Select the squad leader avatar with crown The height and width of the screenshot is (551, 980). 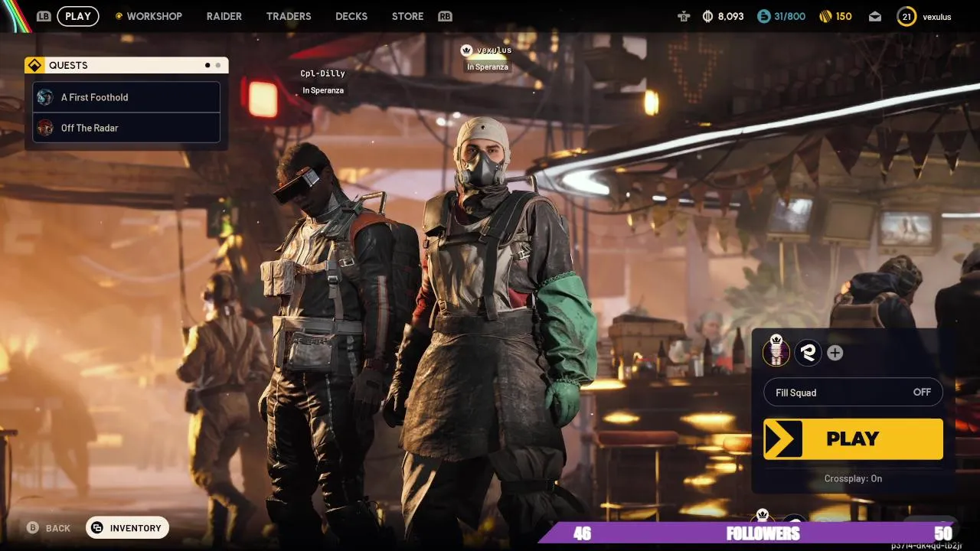(776, 351)
